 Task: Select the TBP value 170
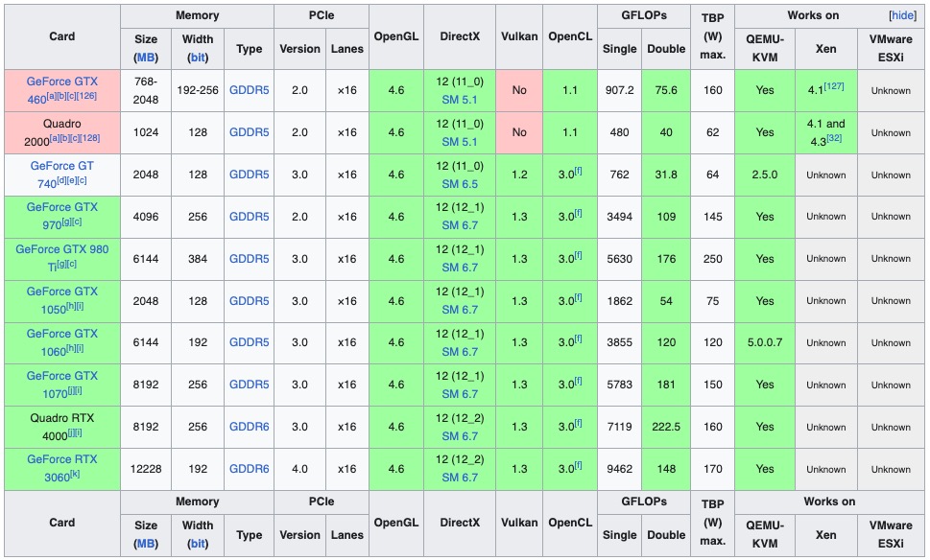(712, 469)
